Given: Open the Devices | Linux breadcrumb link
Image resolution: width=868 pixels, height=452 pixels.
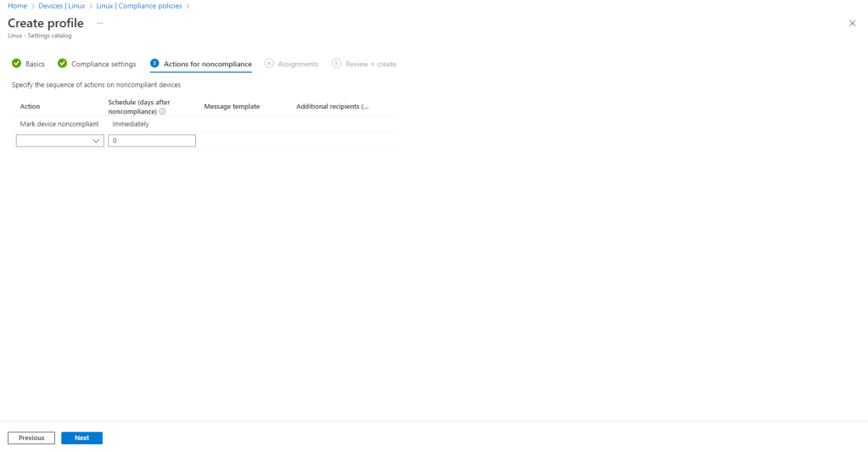Looking at the screenshot, I should point(62,6).
